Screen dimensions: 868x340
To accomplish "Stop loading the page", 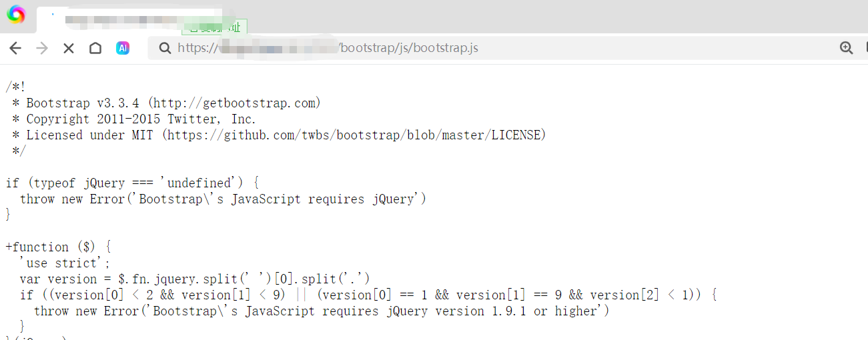I will (68, 48).
